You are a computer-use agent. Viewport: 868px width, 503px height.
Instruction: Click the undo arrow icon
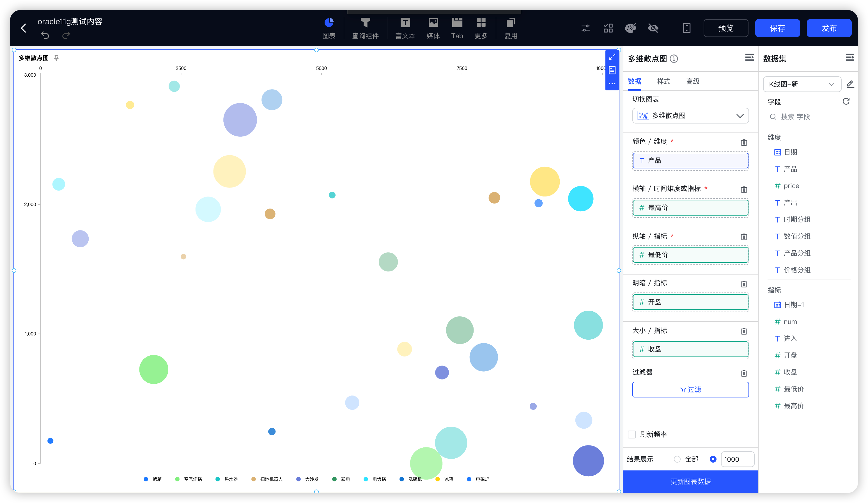pos(45,35)
